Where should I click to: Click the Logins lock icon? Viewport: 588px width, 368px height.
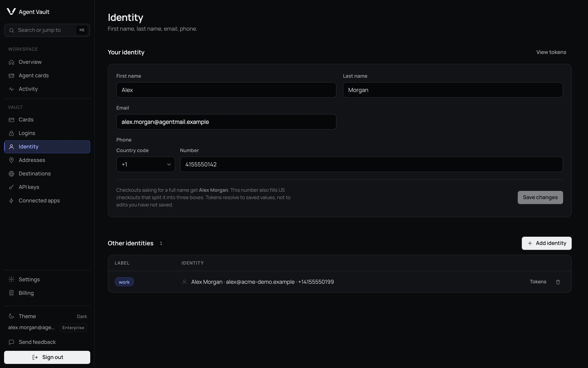pos(11,133)
